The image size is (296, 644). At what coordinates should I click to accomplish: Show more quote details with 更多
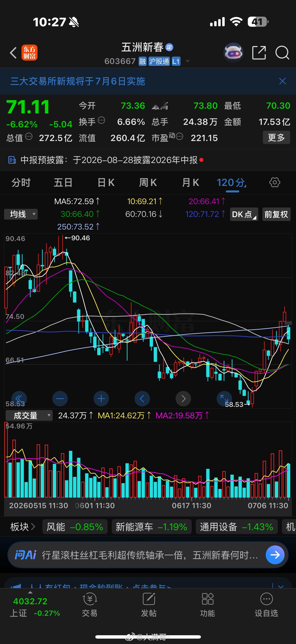pyautogui.click(x=276, y=137)
